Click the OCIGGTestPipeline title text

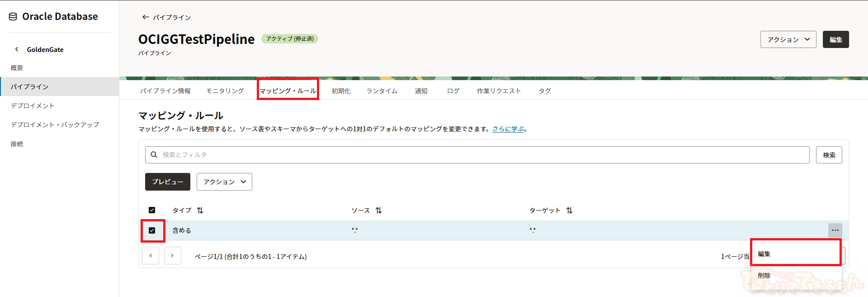[x=197, y=39]
